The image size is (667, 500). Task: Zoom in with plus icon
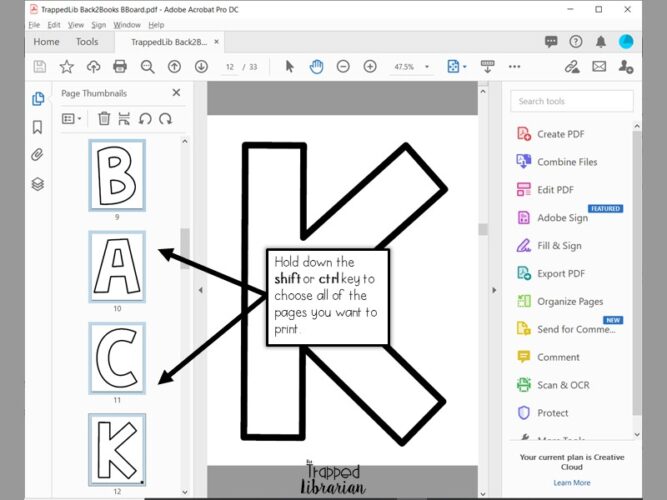370,67
